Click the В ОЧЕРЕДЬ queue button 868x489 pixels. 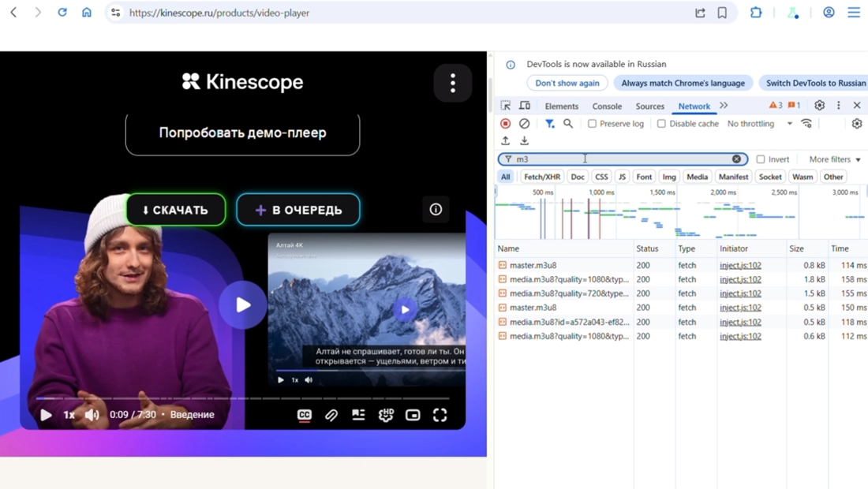tap(297, 210)
